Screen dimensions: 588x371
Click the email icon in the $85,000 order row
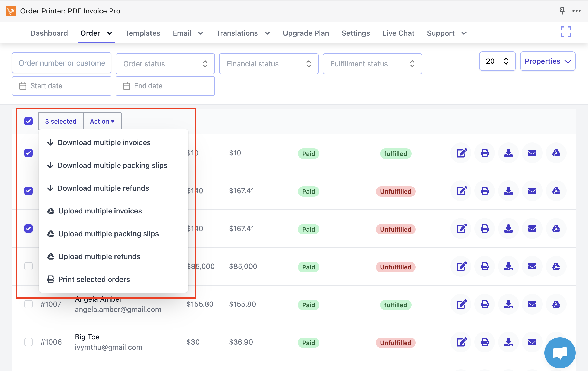532,266
